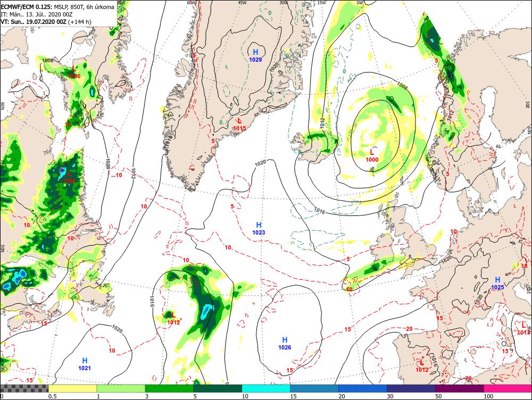Choose the dark green 5–10 legend swatch
Viewport: 532px width, 400px height.
pyautogui.click(x=218, y=388)
